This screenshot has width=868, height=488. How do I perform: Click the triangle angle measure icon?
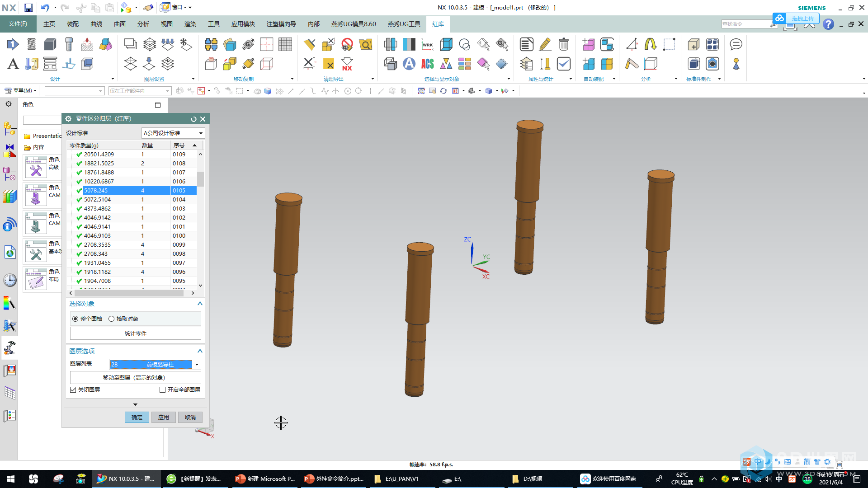tap(632, 44)
